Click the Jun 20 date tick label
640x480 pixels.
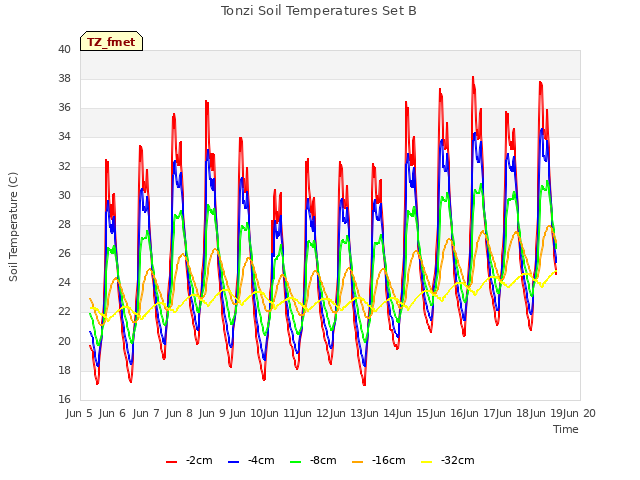(x=579, y=413)
